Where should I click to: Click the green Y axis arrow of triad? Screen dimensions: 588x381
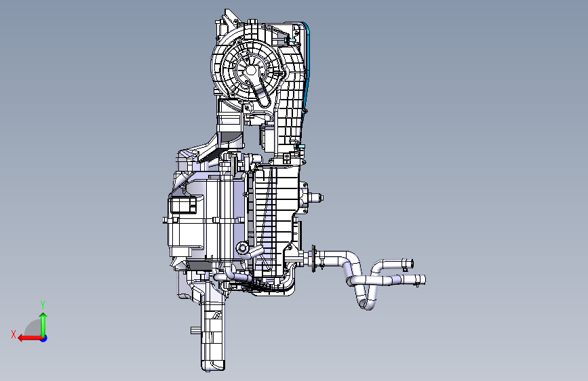tap(43, 325)
